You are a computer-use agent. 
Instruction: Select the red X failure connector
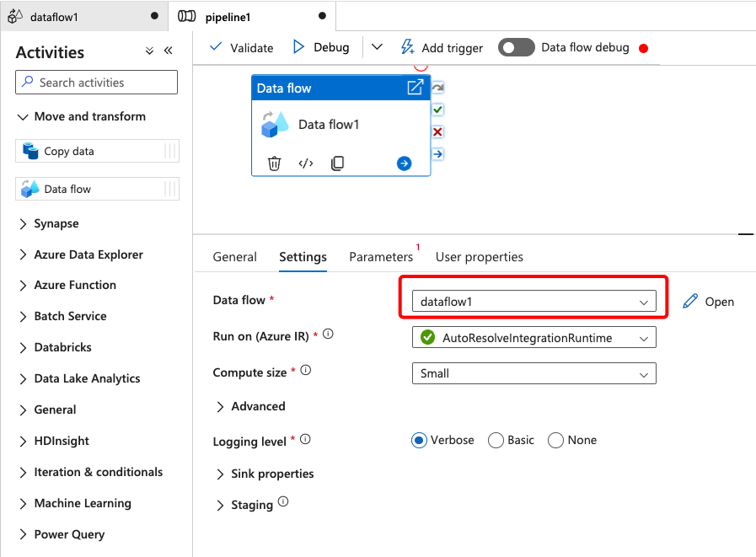(x=437, y=131)
